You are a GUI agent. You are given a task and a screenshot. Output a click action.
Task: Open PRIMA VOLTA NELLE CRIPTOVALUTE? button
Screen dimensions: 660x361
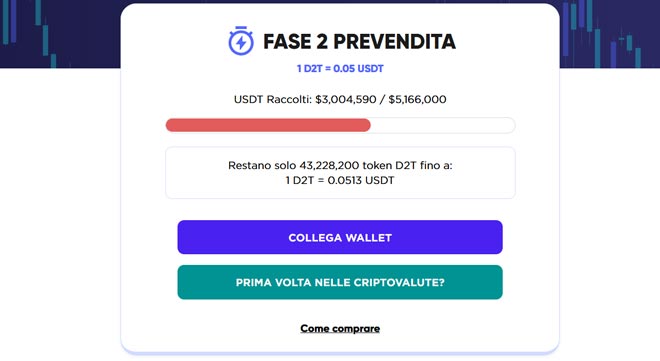coord(340,282)
